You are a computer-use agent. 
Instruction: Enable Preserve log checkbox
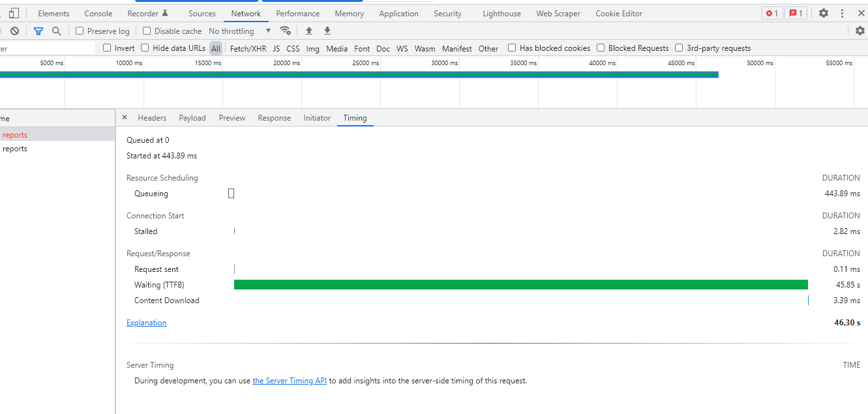coord(80,31)
